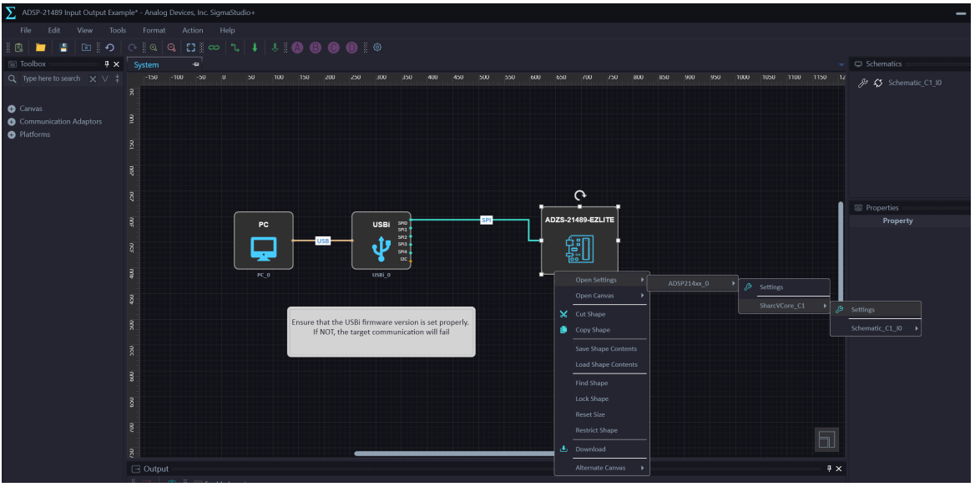Open ADSP214xx_0 submenu entry
Viewport: 980px width, 487px height.
pyautogui.click(x=693, y=283)
